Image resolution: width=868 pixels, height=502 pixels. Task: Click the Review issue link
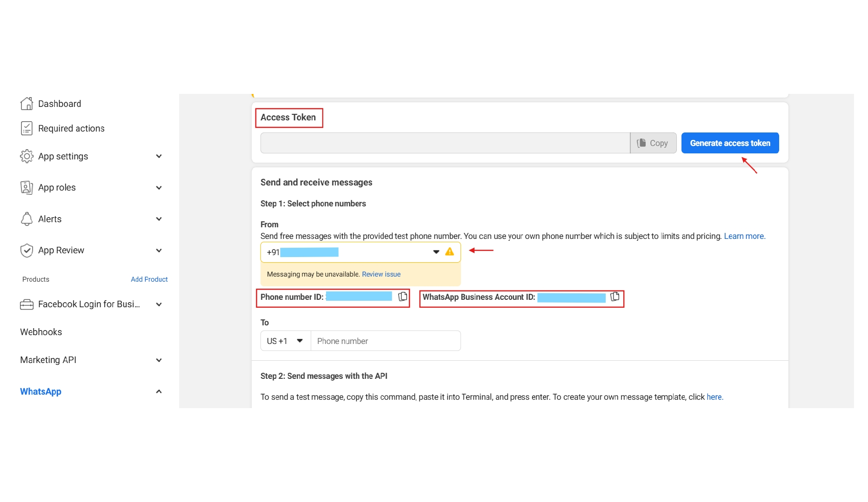[x=381, y=274]
